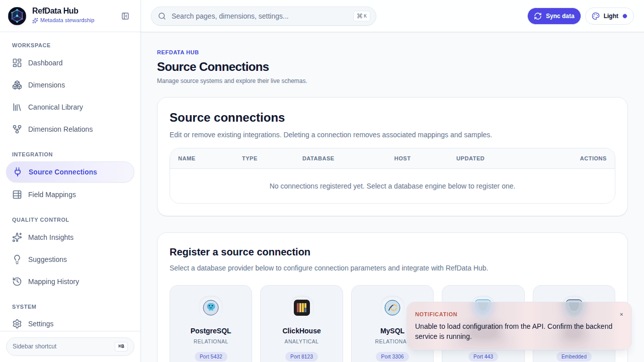The height and width of the screenshot is (362, 644).
Task: Click the Field Mappings table icon
Action: 17,195
